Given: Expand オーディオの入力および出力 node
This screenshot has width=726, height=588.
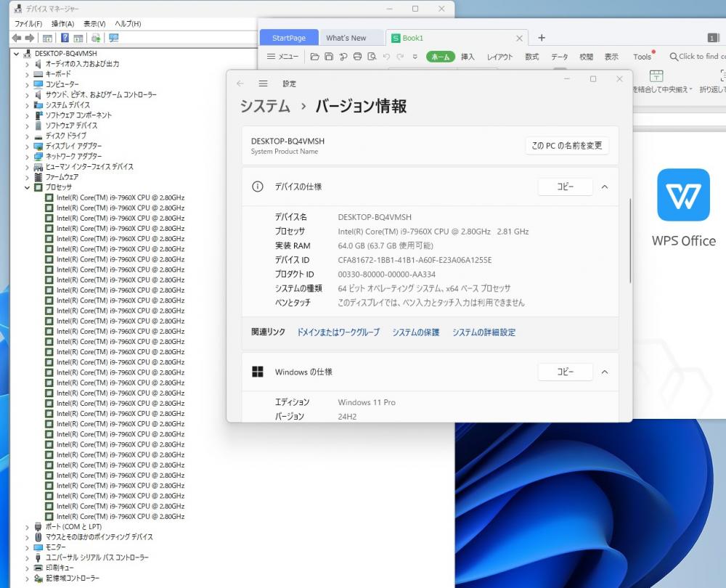Looking at the screenshot, I should (x=27, y=64).
